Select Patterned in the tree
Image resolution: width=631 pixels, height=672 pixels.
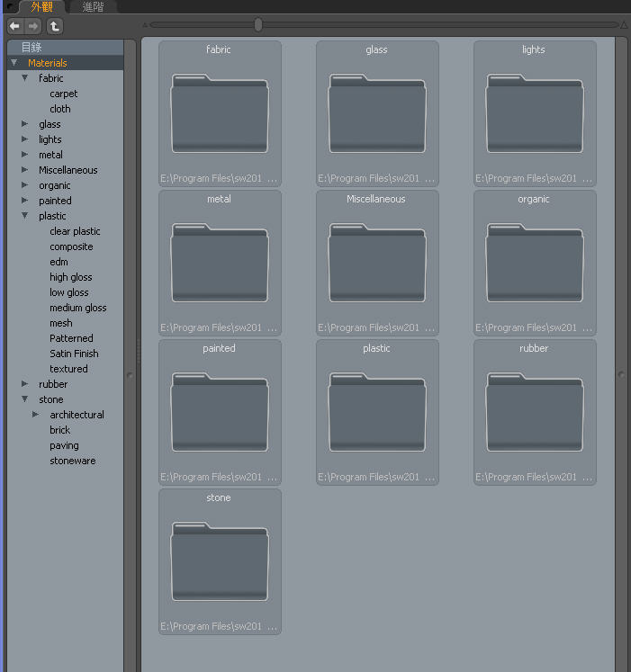tap(71, 338)
